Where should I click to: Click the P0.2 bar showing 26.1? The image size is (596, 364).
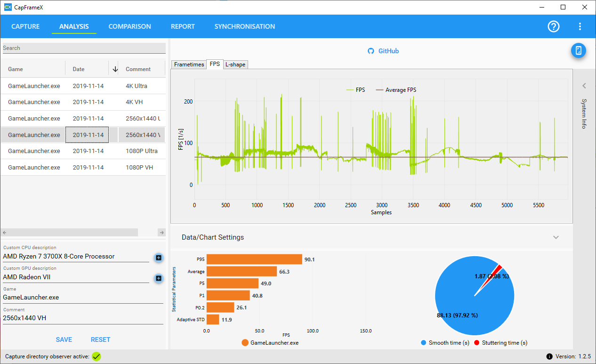point(220,307)
